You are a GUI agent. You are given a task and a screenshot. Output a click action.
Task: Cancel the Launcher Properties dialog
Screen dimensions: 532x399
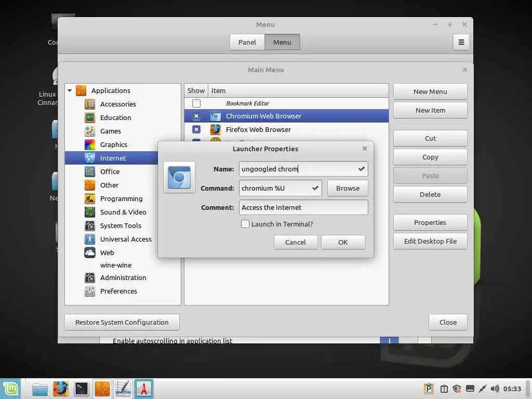pyautogui.click(x=296, y=242)
